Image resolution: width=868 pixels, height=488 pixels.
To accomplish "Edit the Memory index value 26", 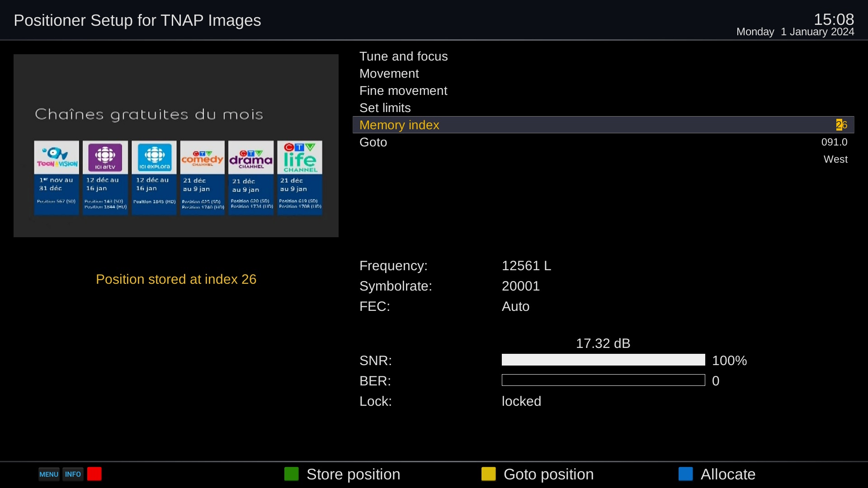I will (x=842, y=125).
